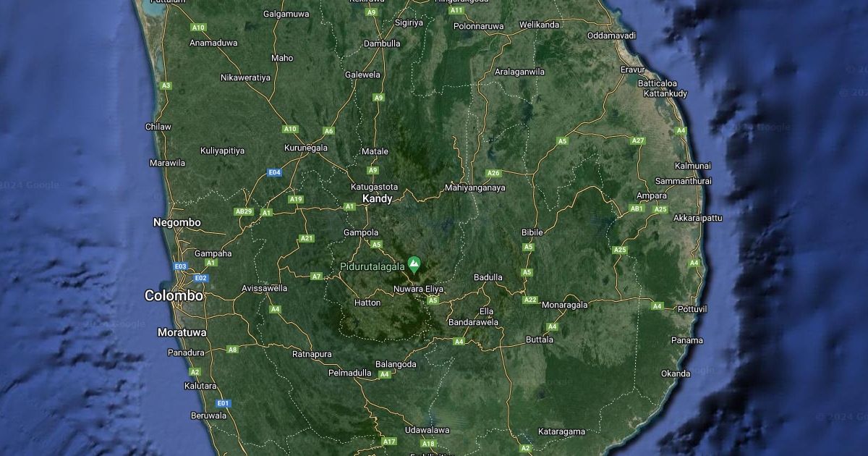Click the A4 shield near Pottuvil
The height and width of the screenshot is (456, 868).
coord(657,306)
